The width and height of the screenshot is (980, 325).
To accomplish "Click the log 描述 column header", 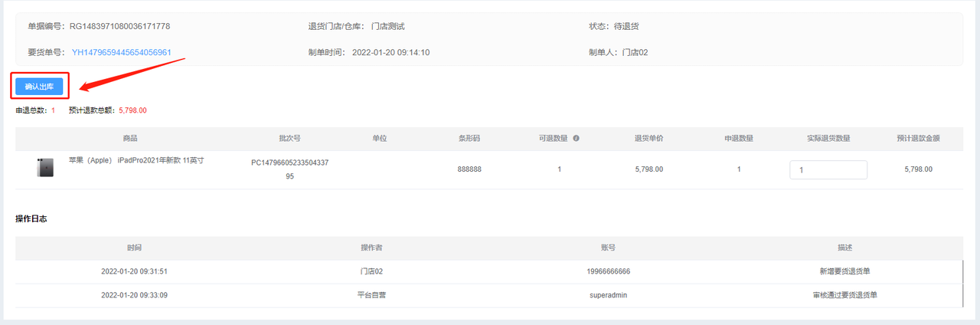I will pos(844,248).
